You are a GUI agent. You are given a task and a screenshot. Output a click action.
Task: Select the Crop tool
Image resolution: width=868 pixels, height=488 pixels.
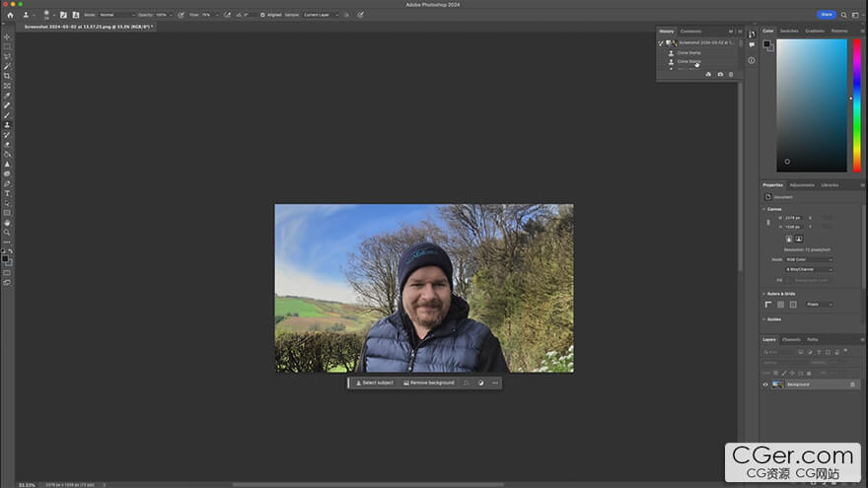(x=7, y=76)
